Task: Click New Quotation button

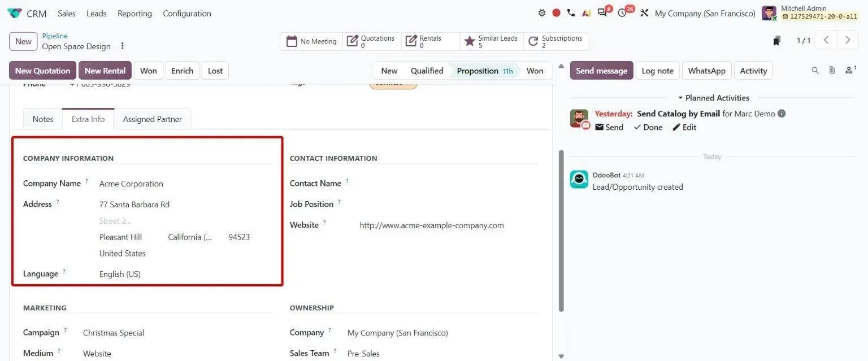Action: pos(42,71)
